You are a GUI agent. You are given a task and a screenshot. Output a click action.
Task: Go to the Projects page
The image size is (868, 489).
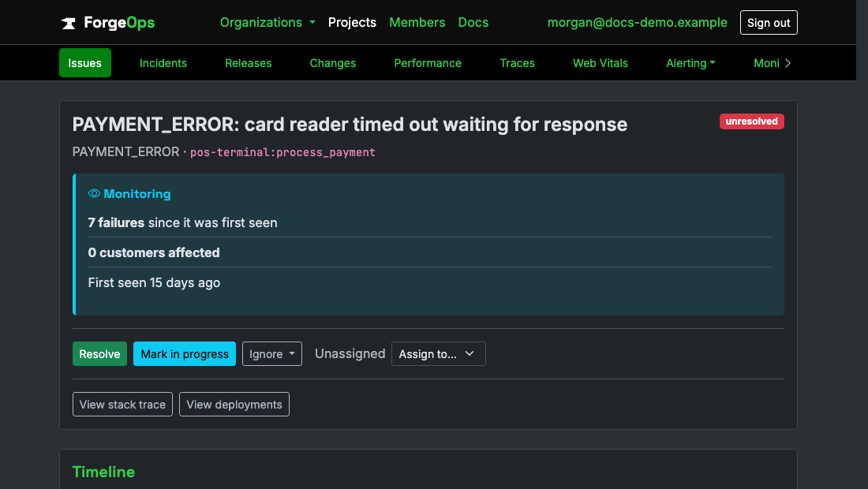pyautogui.click(x=352, y=23)
